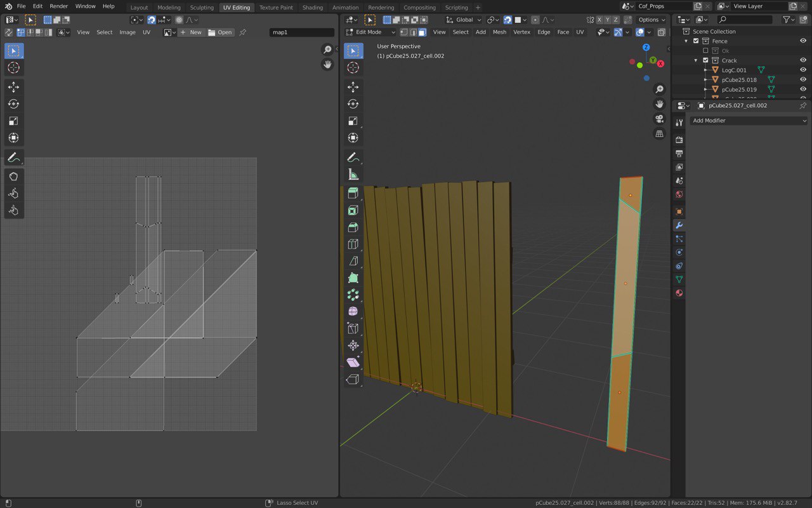Click the Z axis mirror button
Screen dimensions: 812x508
click(616, 20)
